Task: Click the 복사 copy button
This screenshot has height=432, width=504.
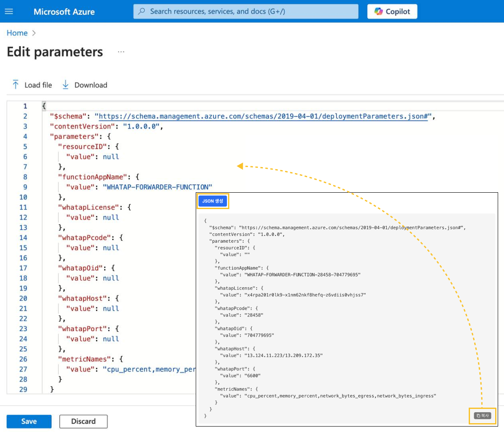Action: [483, 416]
